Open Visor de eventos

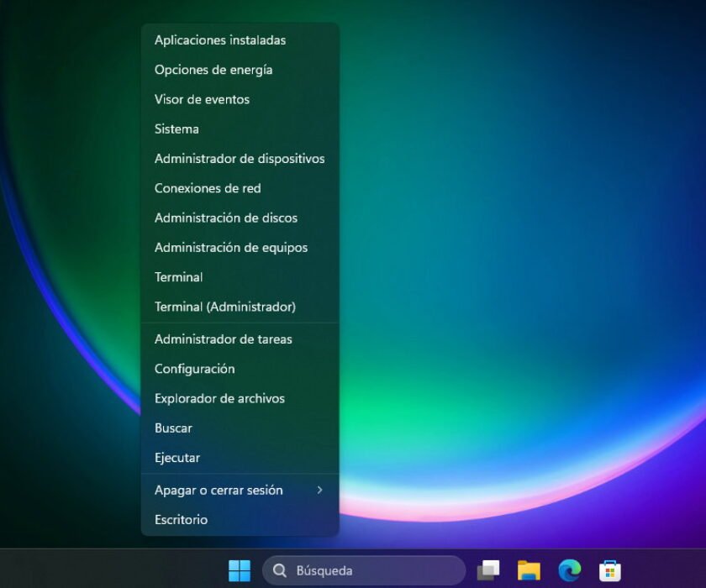tap(240, 99)
